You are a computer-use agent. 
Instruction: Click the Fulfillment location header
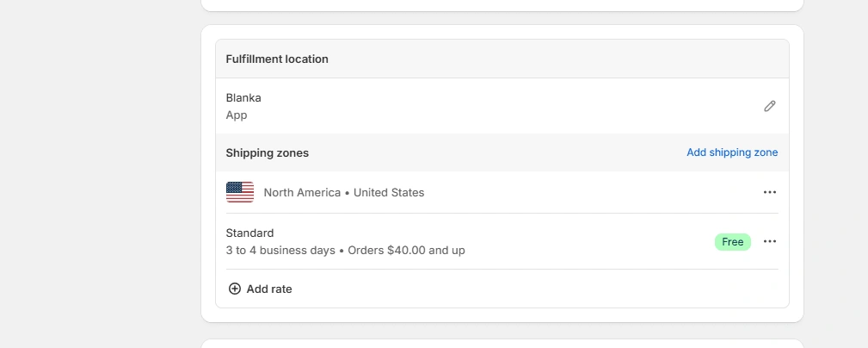point(277,59)
